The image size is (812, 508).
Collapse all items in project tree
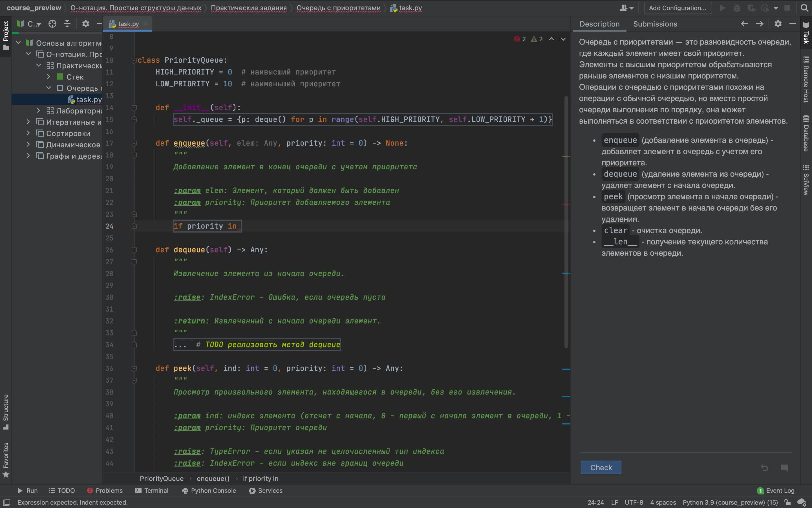point(67,24)
